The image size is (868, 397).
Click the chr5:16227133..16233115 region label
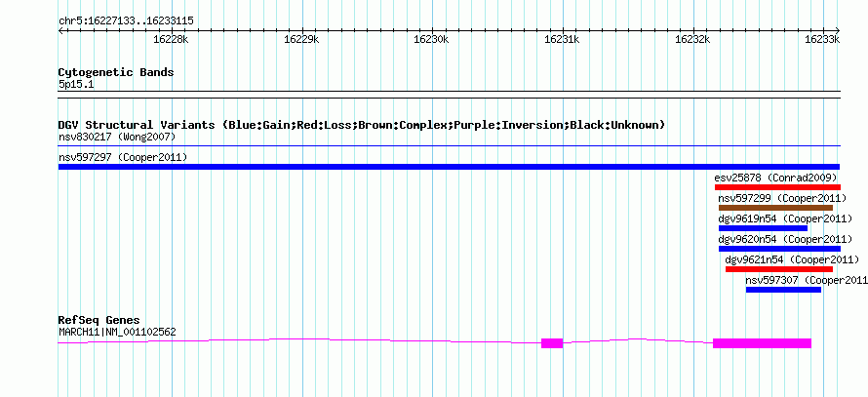(x=126, y=21)
